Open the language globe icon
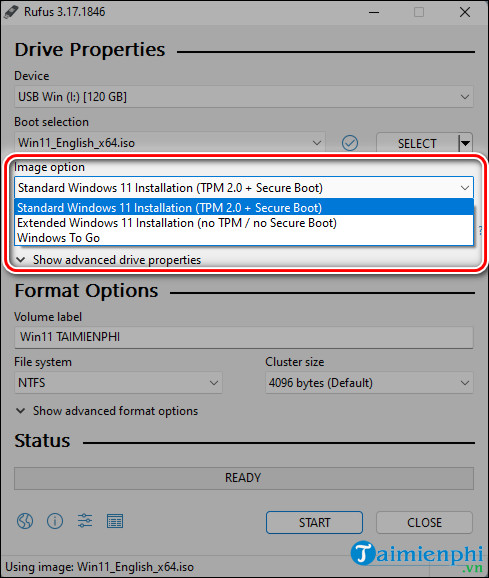This screenshot has width=489, height=578. [x=25, y=521]
